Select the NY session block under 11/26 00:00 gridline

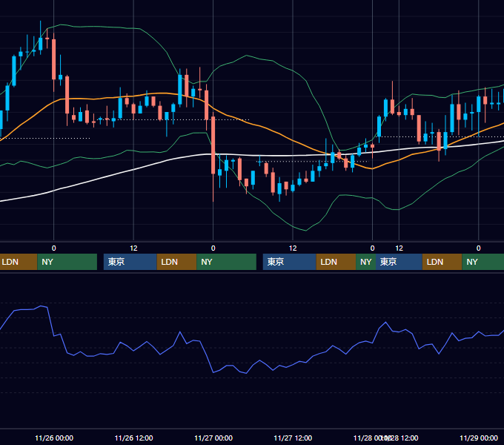click(67, 262)
